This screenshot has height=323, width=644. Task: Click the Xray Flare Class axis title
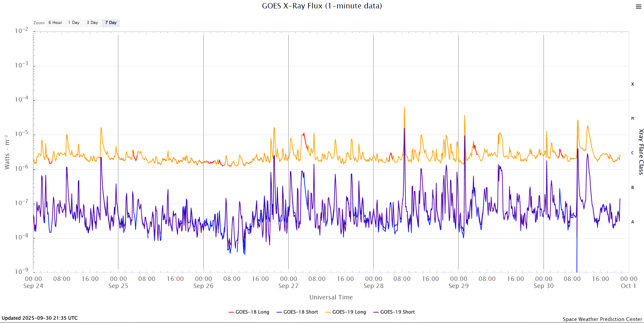[641, 152]
